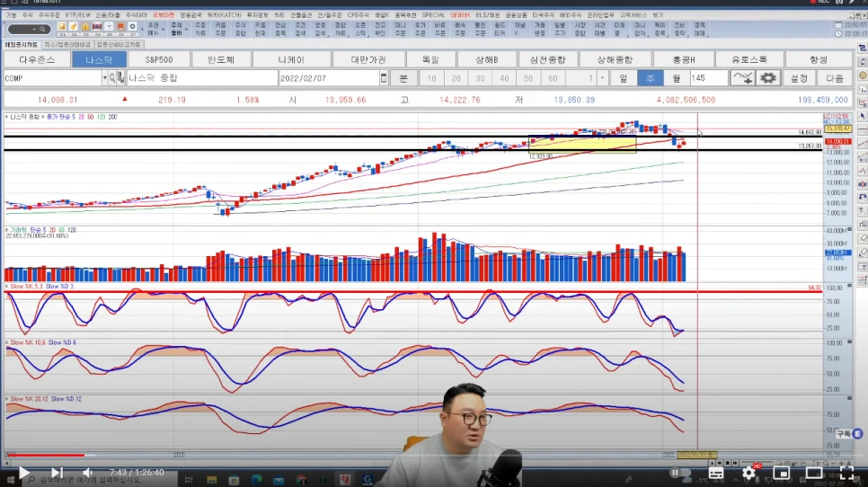This screenshot has height=487, width=868.
Task: Click the symbol search magnifier icon
Action: point(112,78)
